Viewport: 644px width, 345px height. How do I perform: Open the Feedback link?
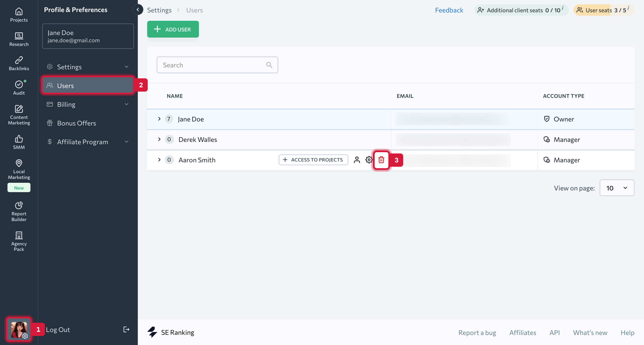[449, 10]
